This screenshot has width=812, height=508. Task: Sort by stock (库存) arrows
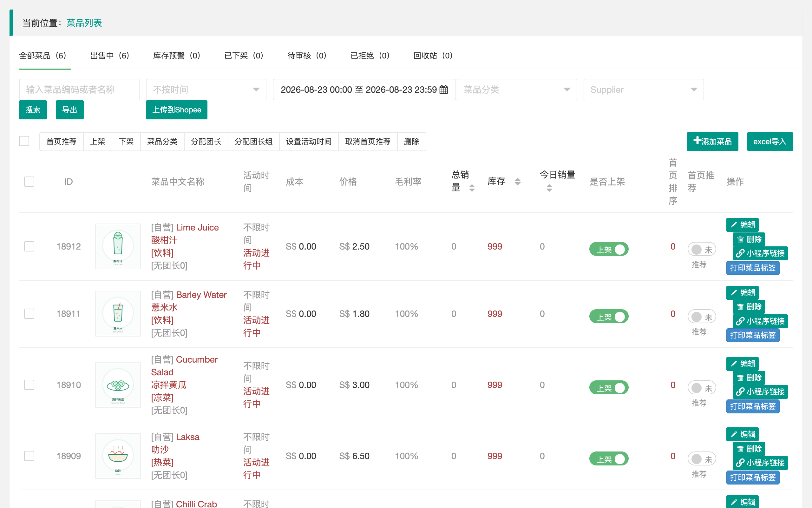pyautogui.click(x=517, y=182)
